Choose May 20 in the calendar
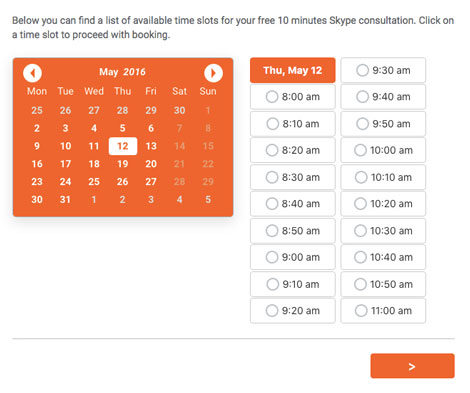Image resolution: width=470 pixels, height=393 pixels. (x=151, y=164)
